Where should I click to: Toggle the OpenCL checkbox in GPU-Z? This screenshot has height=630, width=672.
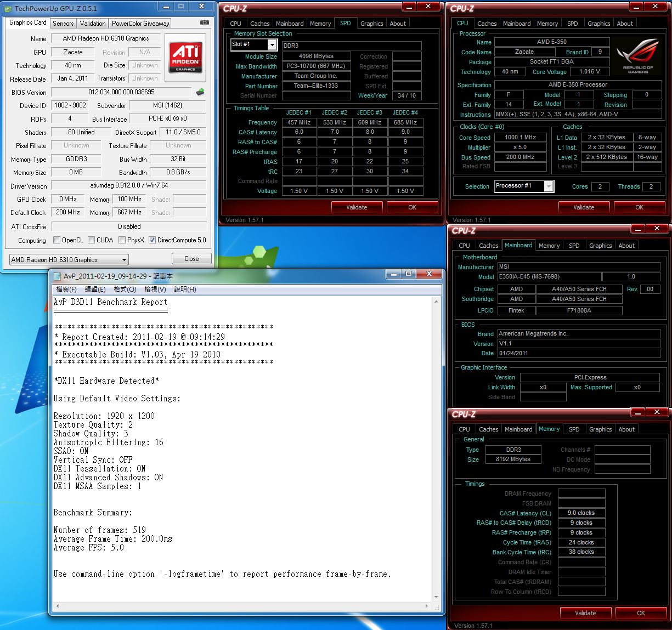point(57,240)
